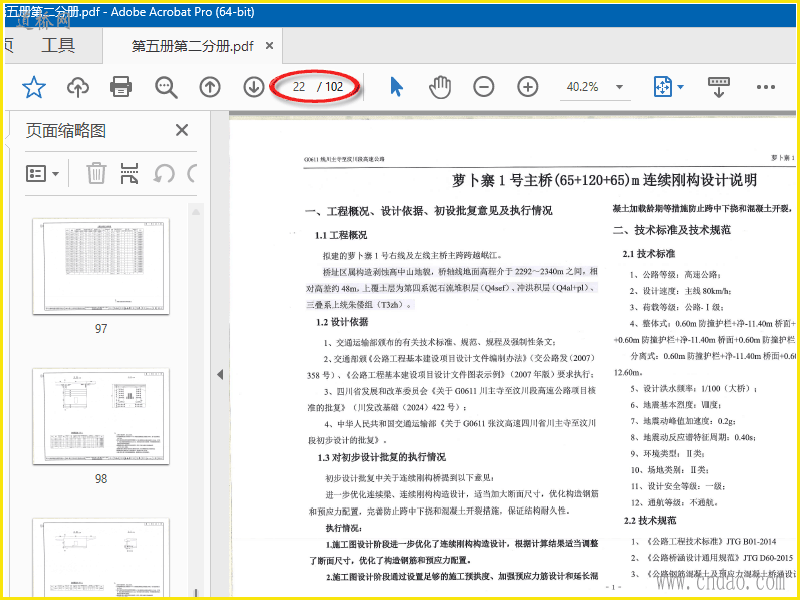The height and width of the screenshot is (600, 800).
Task: Select the 第五册第二分册.pdf document tab
Action: (192, 46)
